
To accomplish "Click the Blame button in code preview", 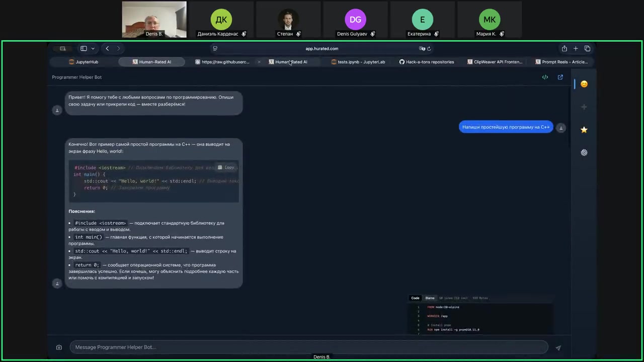I will [430, 298].
